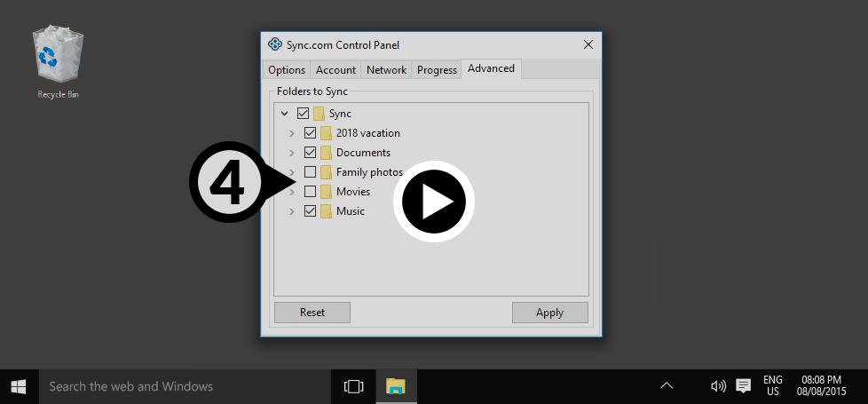Open File Explorer from the taskbar
Image resolution: width=868 pixels, height=404 pixels.
(x=396, y=386)
